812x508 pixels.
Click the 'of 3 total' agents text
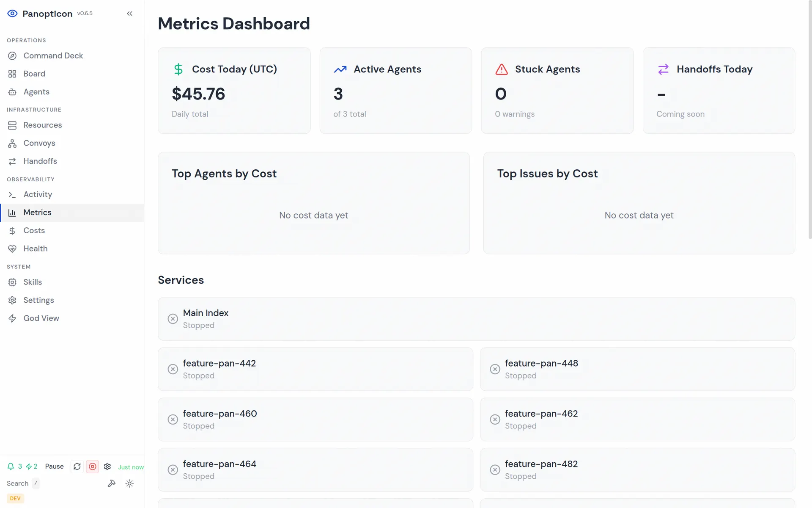pos(350,114)
